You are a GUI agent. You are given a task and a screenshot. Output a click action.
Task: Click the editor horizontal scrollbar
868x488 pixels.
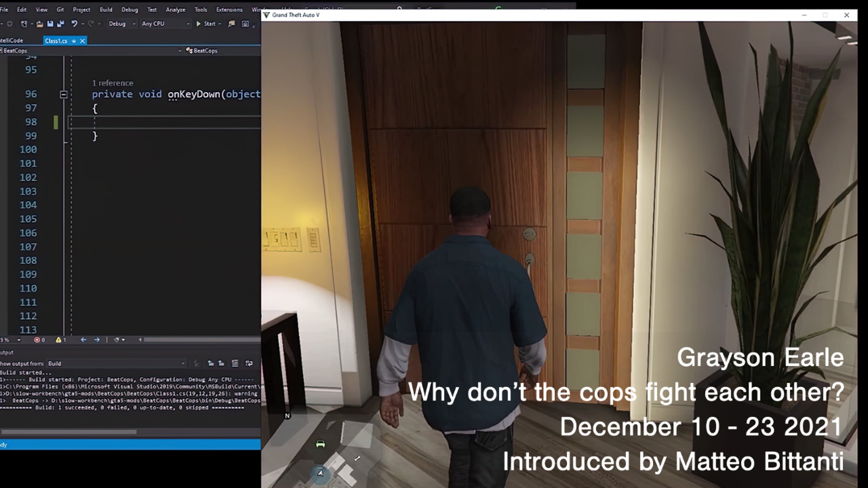coord(202,340)
